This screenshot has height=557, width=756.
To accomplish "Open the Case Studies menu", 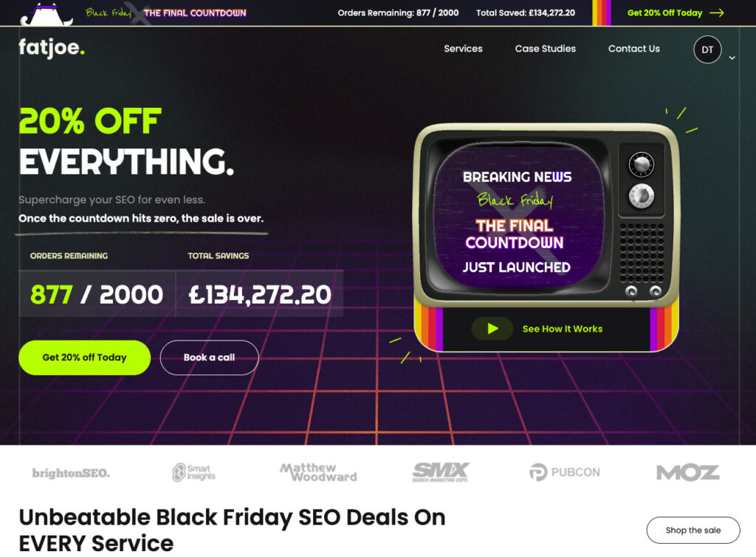I will [545, 49].
